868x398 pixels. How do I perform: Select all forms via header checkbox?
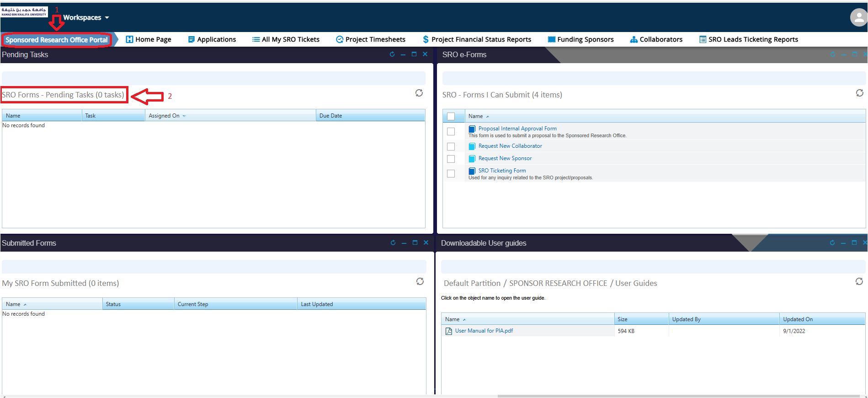click(x=451, y=116)
